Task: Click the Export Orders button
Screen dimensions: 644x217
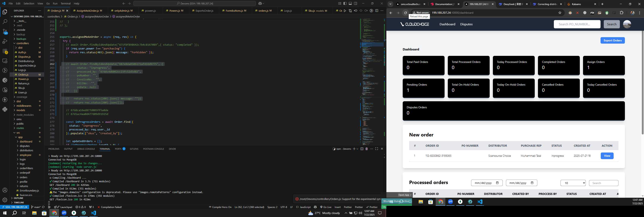Action: [x=612, y=40]
